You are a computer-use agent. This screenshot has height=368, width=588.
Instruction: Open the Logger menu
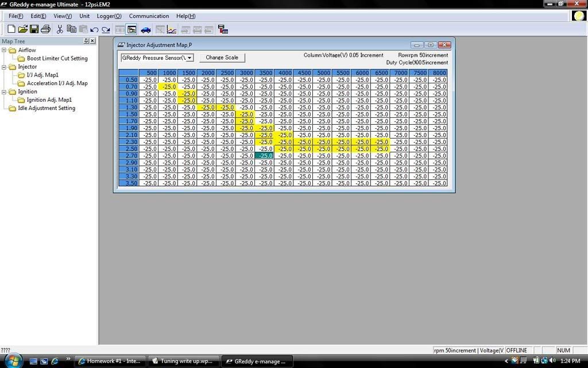click(x=109, y=16)
